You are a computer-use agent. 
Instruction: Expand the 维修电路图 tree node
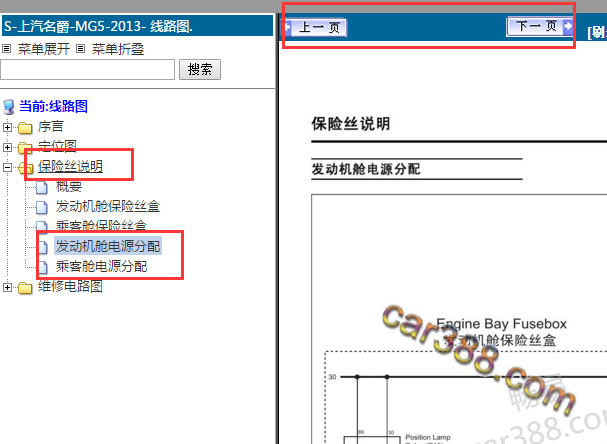pyautogui.click(x=7, y=287)
